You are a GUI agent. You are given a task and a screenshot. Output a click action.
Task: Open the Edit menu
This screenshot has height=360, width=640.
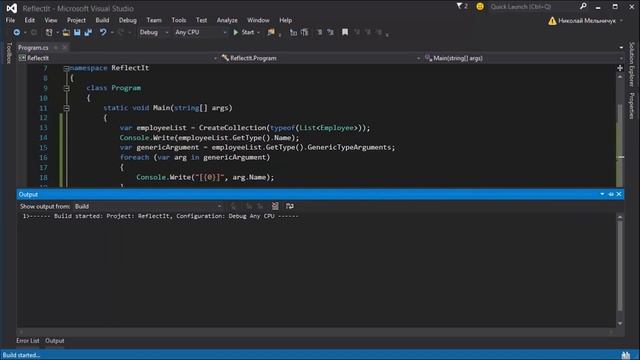(x=30, y=20)
